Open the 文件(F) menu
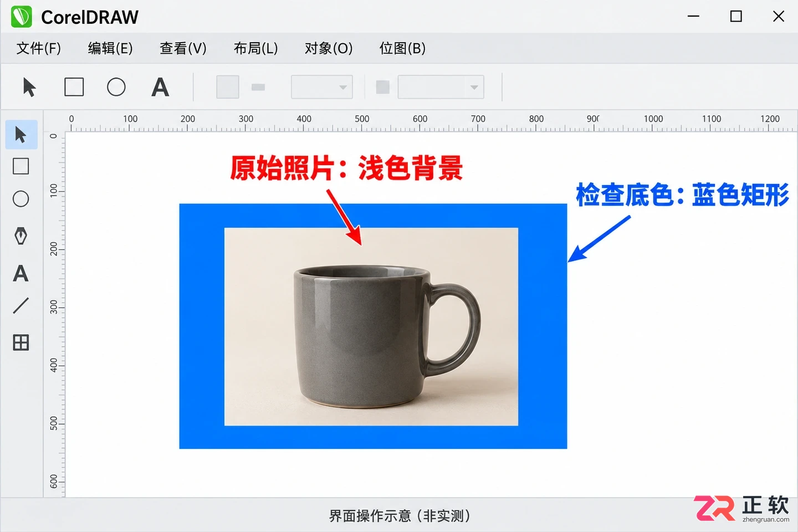The height and width of the screenshot is (532, 798). (x=39, y=49)
